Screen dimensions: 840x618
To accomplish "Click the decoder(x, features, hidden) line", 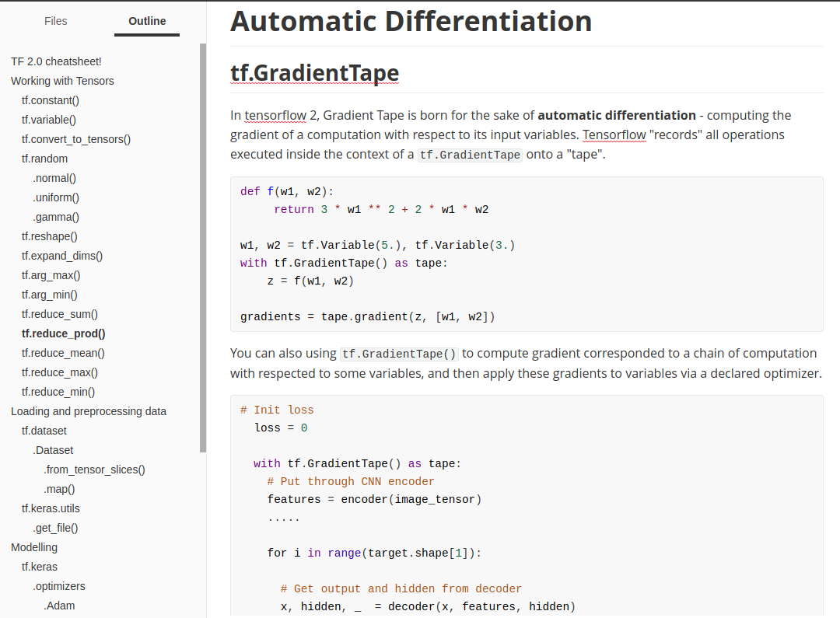I will (428, 607).
